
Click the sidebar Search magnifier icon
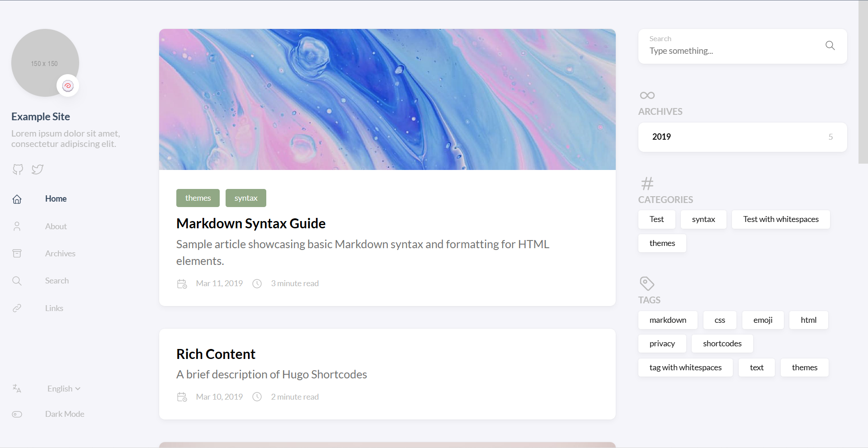[17, 281]
